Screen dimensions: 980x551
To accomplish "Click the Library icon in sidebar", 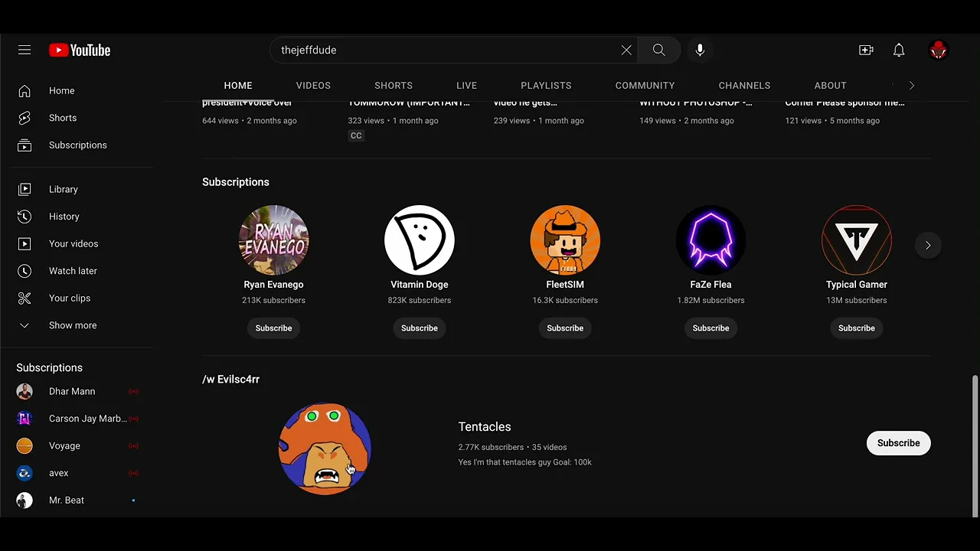I will point(24,189).
